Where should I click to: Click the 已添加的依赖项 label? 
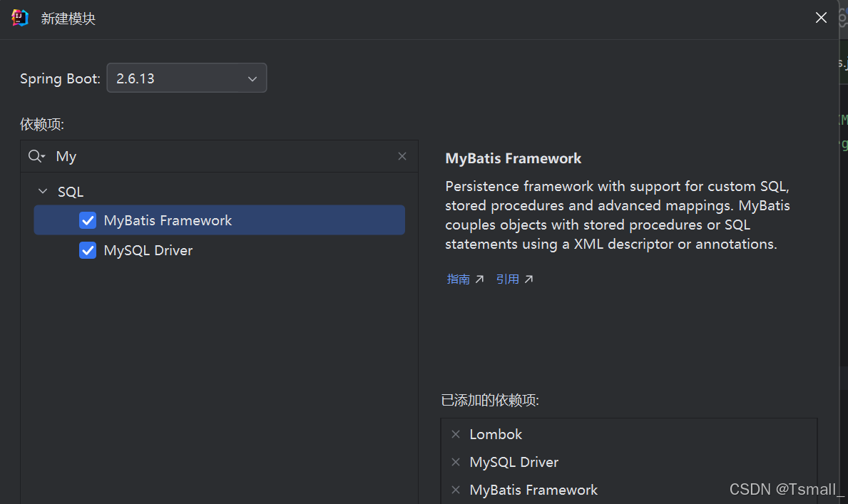[490, 400]
